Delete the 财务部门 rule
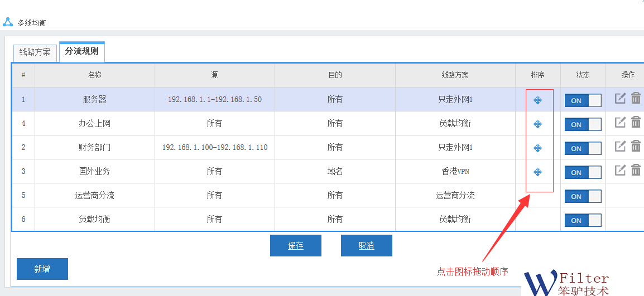This screenshot has height=296, width=644. click(636, 146)
